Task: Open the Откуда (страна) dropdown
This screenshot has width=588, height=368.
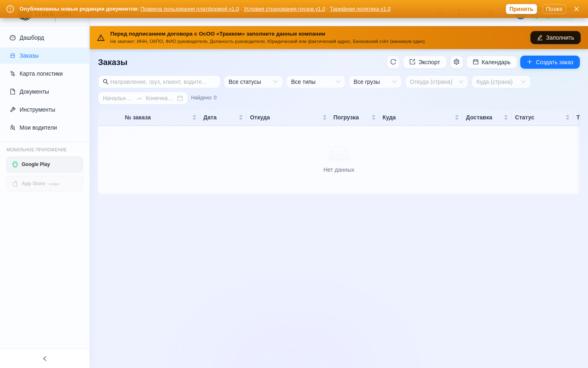Action: [x=437, y=82]
